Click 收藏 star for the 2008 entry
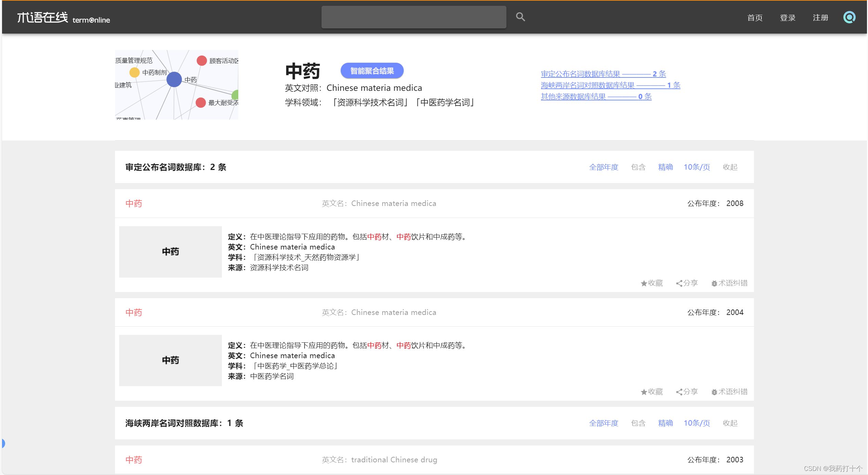 pos(644,283)
